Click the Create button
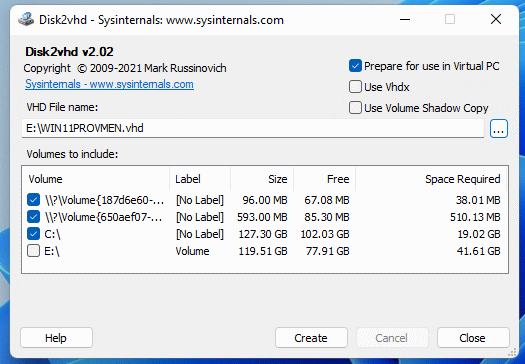525x364 pixels. tap(311, 338)
